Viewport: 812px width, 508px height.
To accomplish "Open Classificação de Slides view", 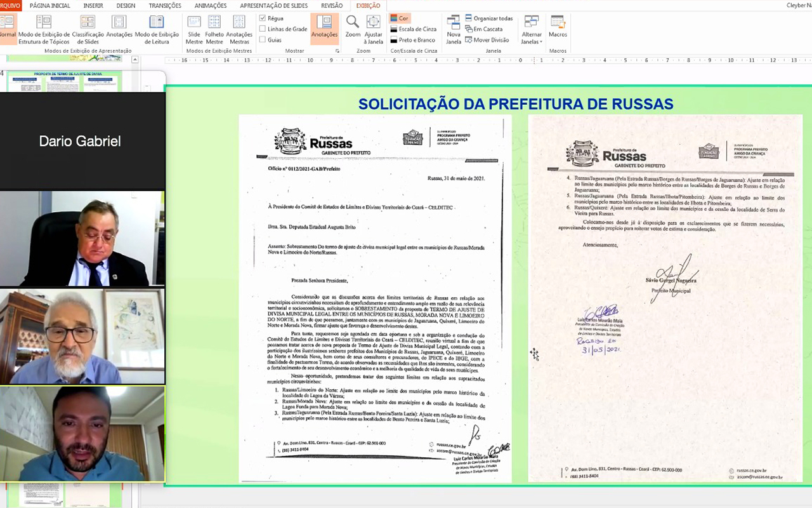I will [x=88, y=29].
